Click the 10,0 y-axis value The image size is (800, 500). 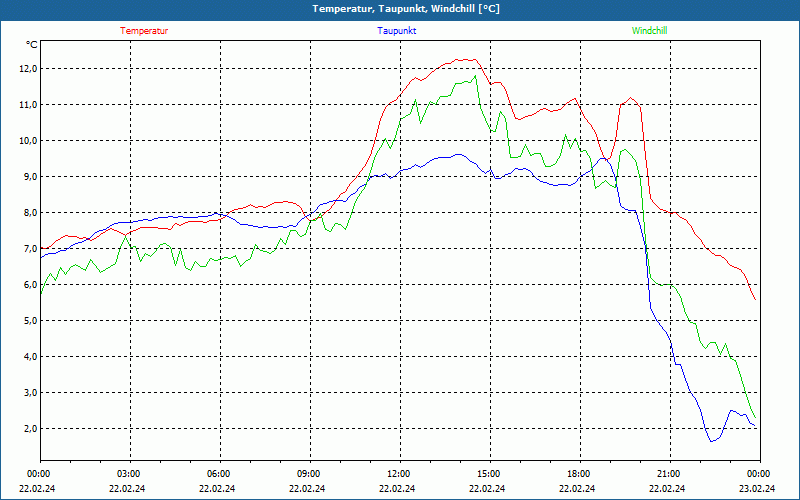coord(29,141)
